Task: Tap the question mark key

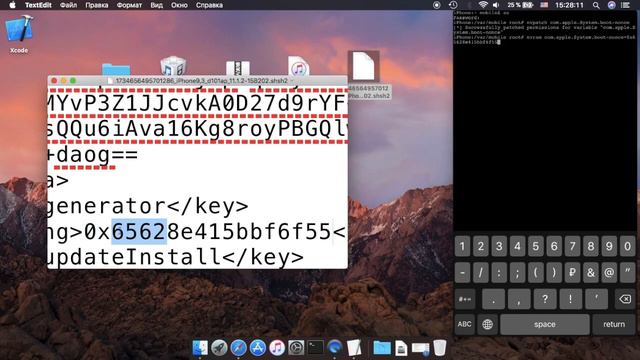Action: [544, 299]
